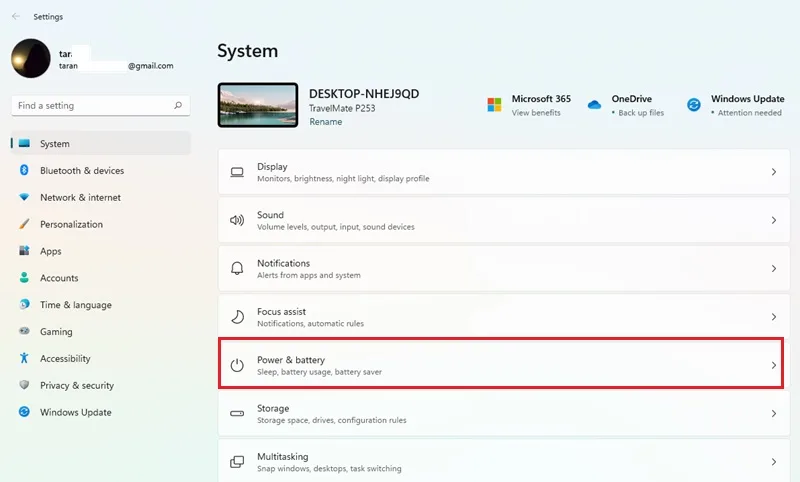Click the search magnifier icon
Viewport: 800px width, 482px height.
pos(178,105)
